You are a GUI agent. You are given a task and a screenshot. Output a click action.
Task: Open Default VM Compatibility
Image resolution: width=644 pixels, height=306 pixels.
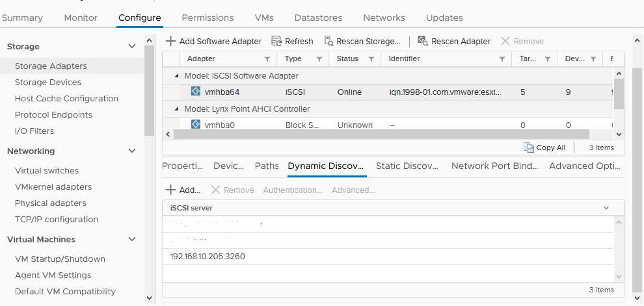(x=65, y=292)
